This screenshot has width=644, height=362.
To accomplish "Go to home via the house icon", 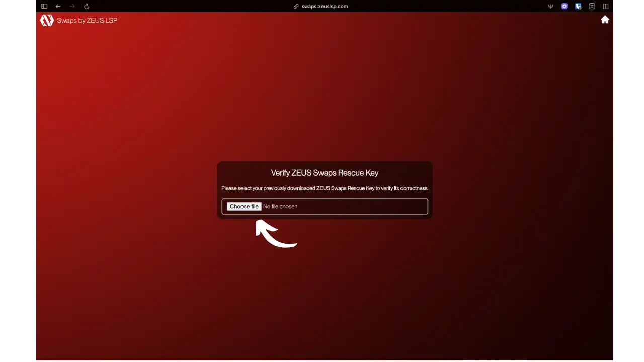I will [x=605, y=20].
